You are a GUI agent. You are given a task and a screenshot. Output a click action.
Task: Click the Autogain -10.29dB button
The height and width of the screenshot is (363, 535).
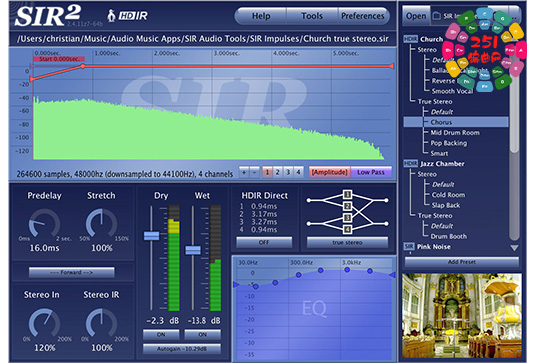(182, 349)
